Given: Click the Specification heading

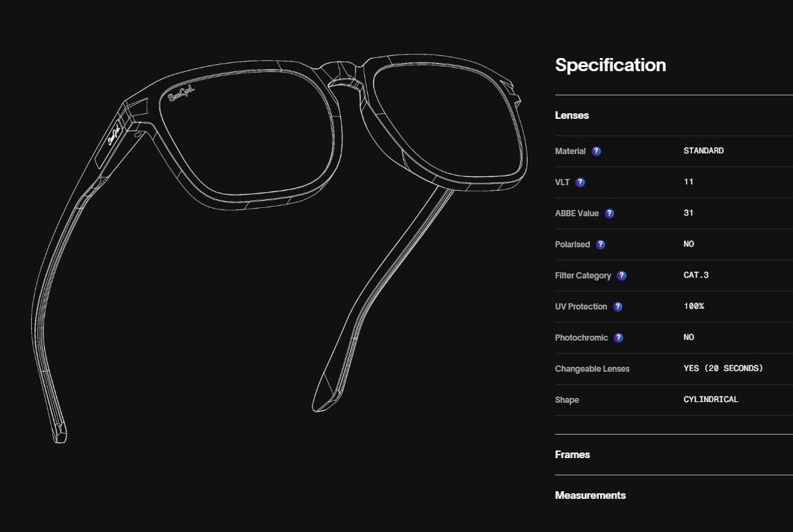Looking at the screenshot, I should point(610,65).
